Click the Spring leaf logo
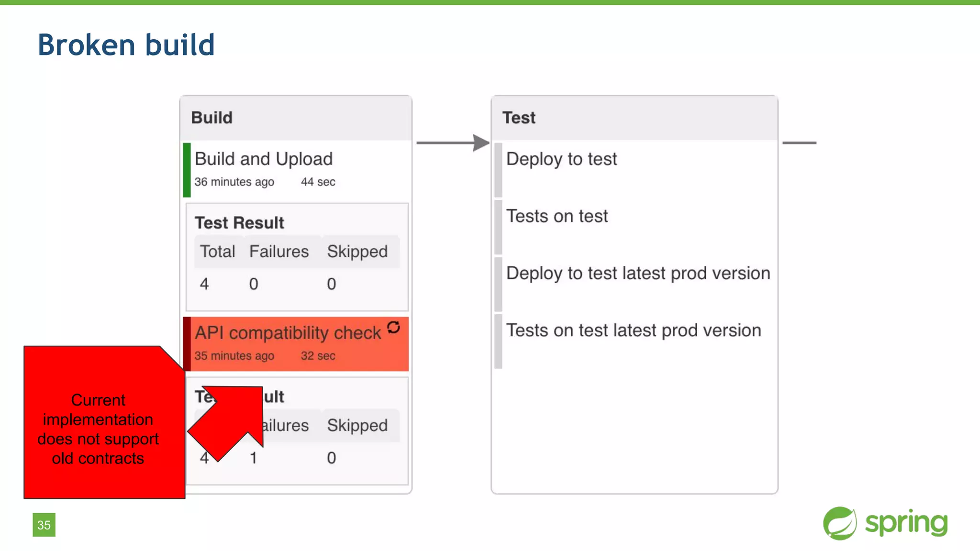Image resolution: width=980 pixels, height=551 pixels. [840, 523]
